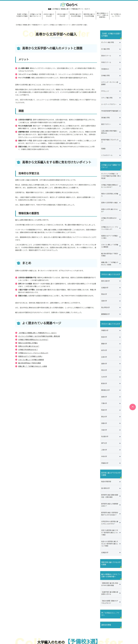The height and width of the screenshot is (644, 138).
Task: Open the 大学編入とは？就職までのイメージ nav item
Action: (36, 15)
